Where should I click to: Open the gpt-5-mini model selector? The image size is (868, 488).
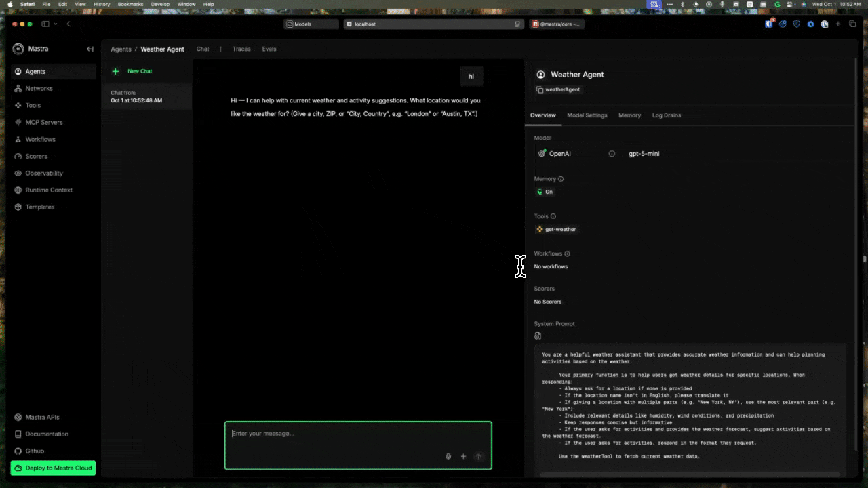(644, 153)
